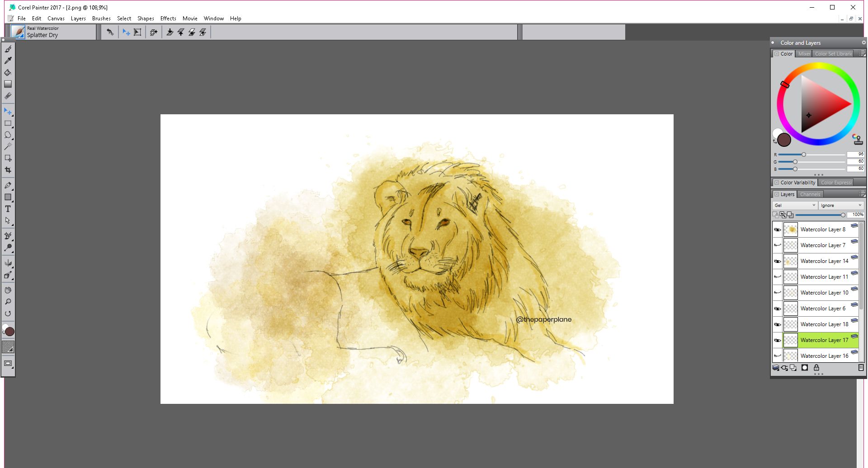Delete layer with the trash icon
Viewport: 868px width, 468px height.
(861, 368)
